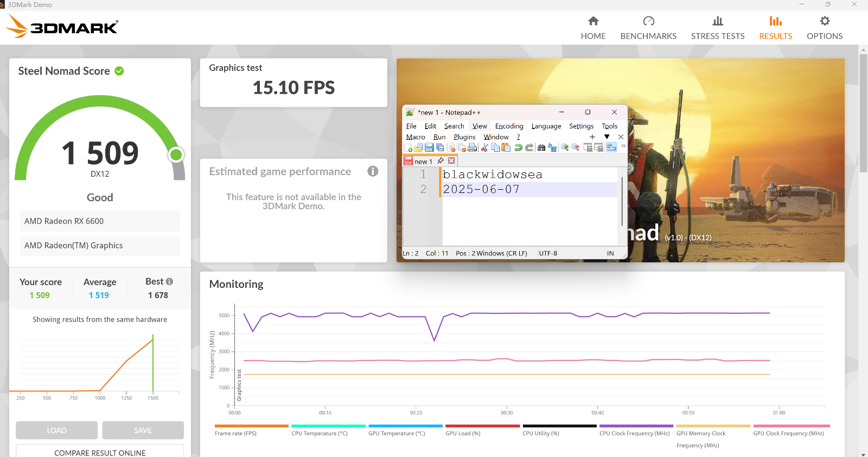Open the black triangle tab list dropdown
Viewport: 868px width, 457px height.
pos(607,137)
